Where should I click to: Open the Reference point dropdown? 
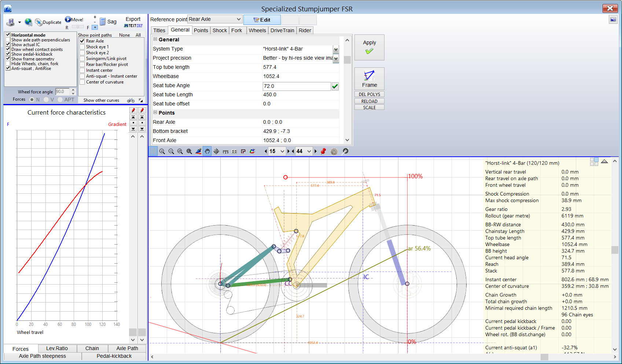click(x=239, y=19)
